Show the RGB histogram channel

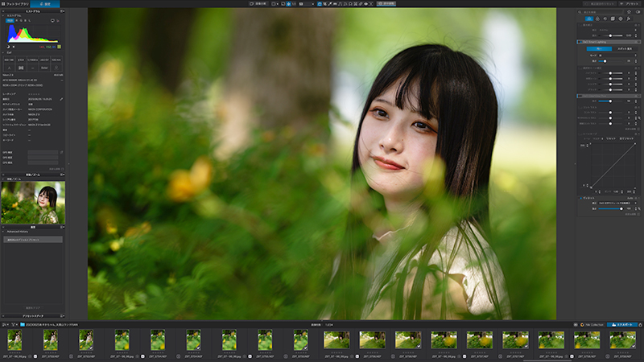10,21
